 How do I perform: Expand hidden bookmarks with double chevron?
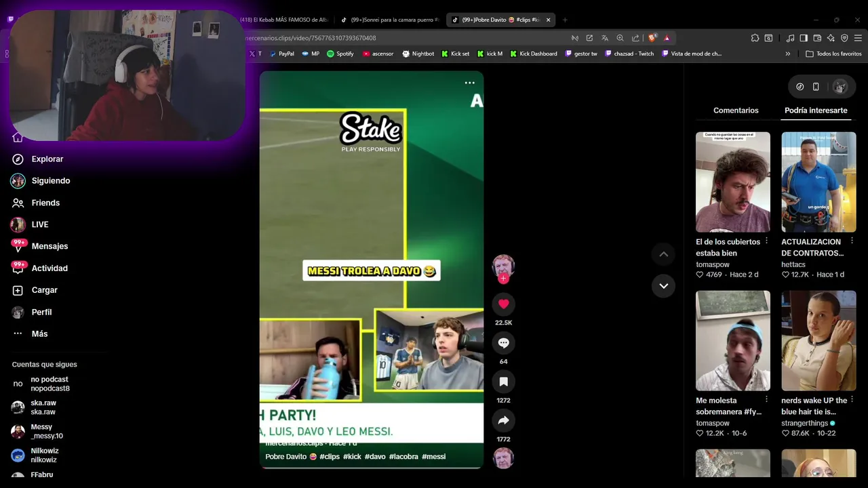pos(788,54)
